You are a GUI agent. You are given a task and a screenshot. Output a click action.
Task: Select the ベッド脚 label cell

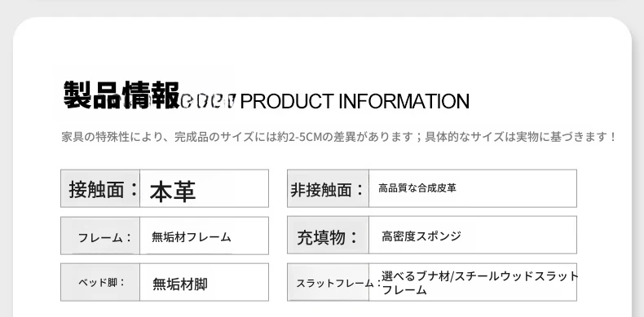pyautogui.click(x=100, y=282)
